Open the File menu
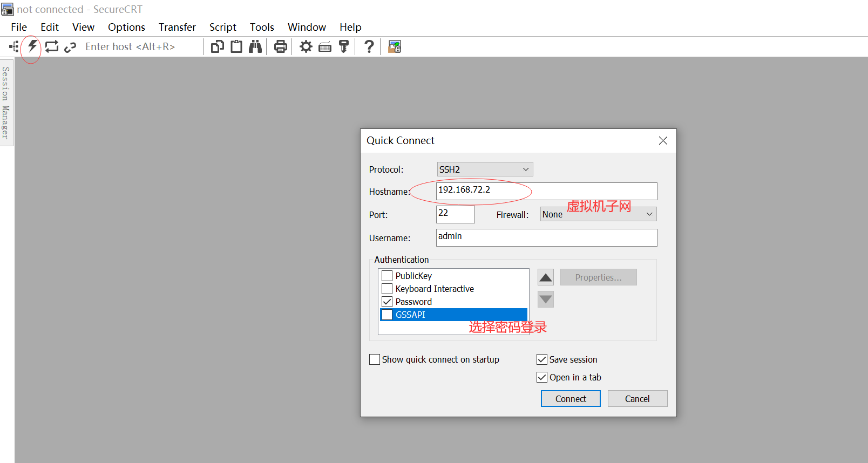This screenshot has height=463, width=868. pyautogui.click(x=19, y=27)
